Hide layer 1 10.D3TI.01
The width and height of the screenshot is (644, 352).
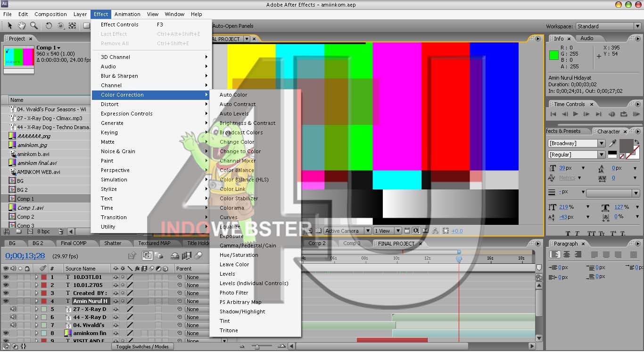click(6, 277)
